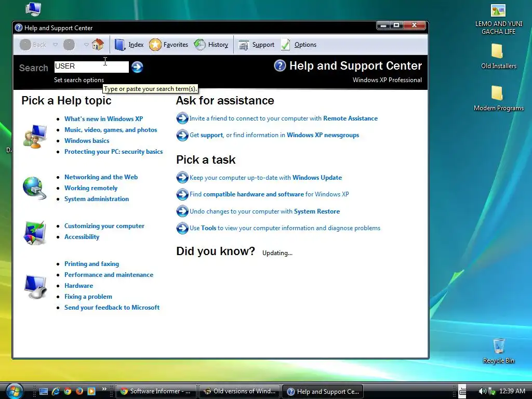Click Set search options link
532x399 pixels.
tap(79, 80)
